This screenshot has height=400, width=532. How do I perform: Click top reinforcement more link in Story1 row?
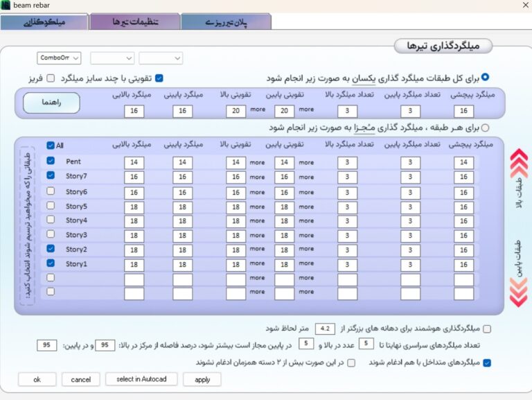[257, 263]
